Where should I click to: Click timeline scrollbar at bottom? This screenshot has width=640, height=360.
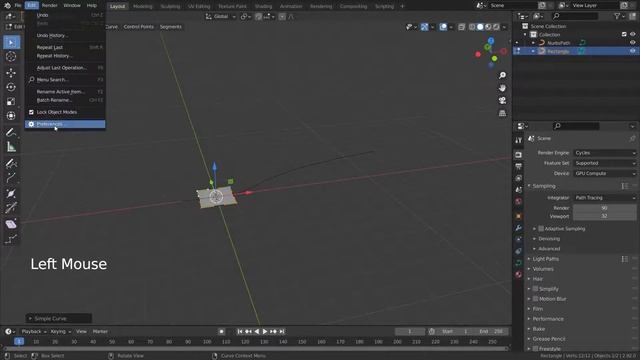[256, 349]
